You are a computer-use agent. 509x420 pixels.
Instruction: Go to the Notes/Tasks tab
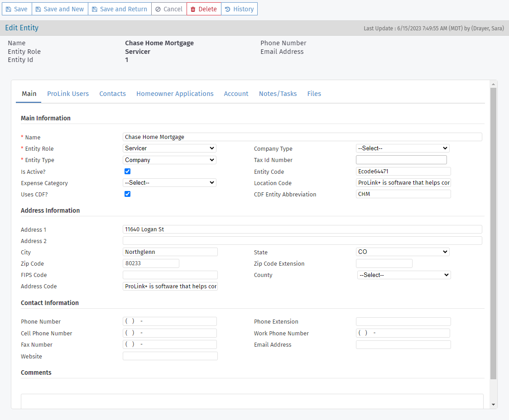pyautogui.click(x=278, y=94)
